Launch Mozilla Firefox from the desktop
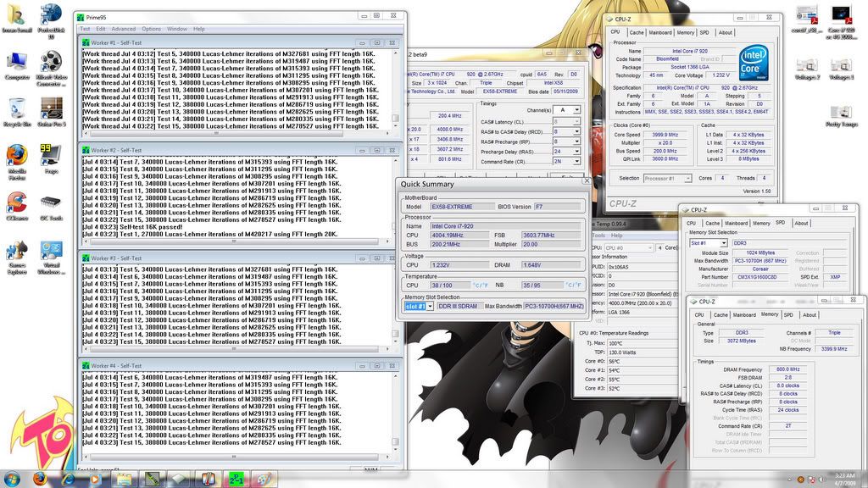The width and height of the screenshot is (868, 488). coord(16,157)
